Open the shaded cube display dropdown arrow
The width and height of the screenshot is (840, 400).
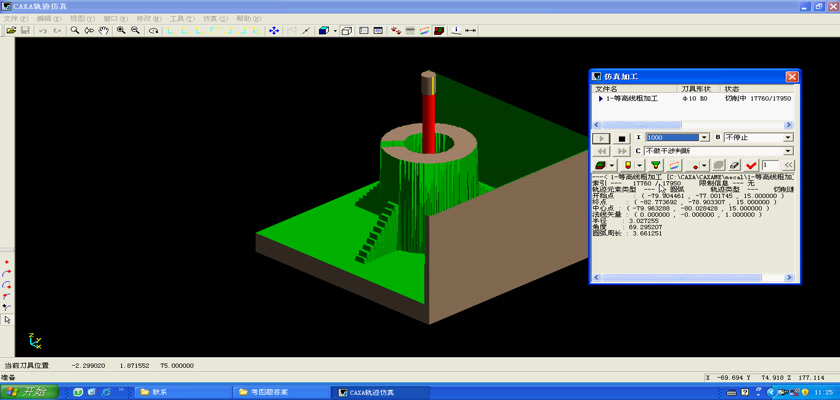[335, 31]
